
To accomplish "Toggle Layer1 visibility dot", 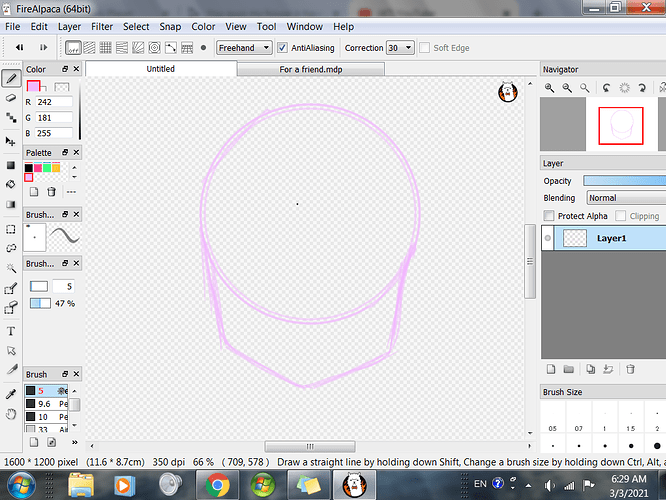I will [x=548, y=238].
